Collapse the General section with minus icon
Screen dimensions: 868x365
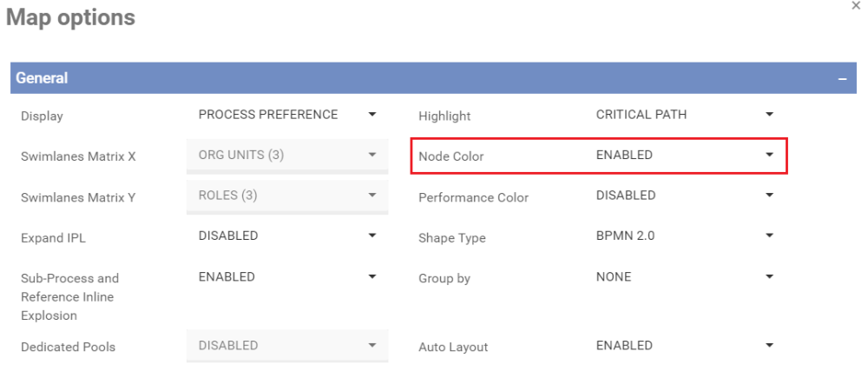(x=842, y=78)
